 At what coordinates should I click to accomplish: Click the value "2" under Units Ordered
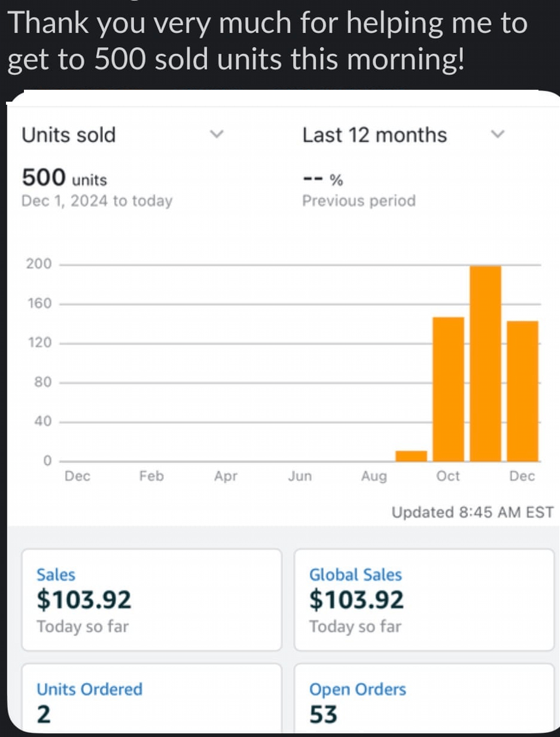44,714
